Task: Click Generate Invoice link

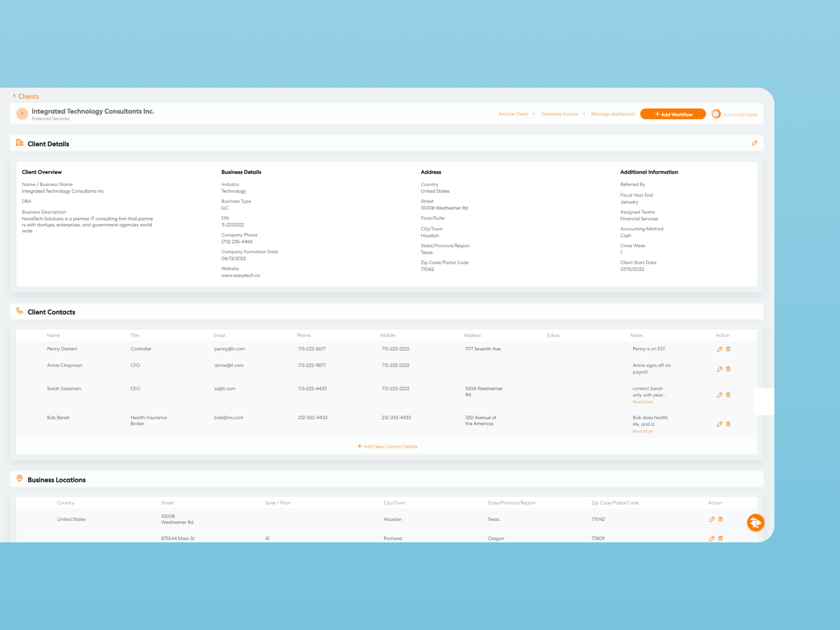Action: pyautogui.click(x=559, y=114)
